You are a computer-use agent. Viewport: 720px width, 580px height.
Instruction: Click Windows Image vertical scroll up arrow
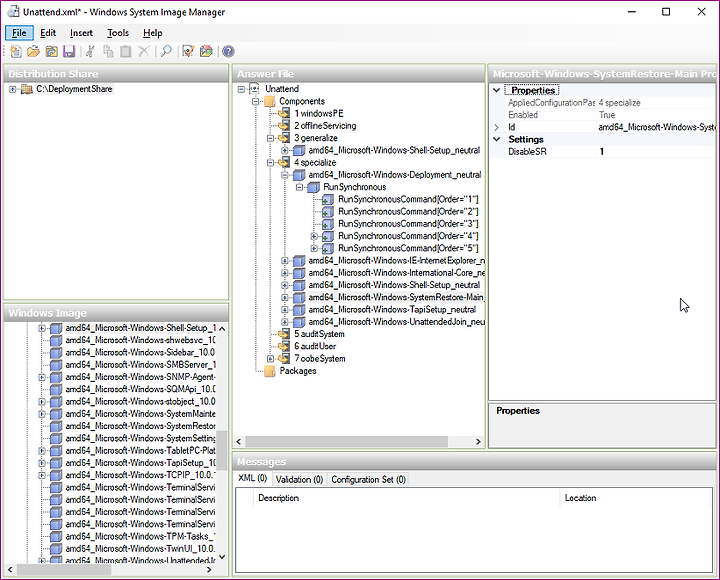222,329
